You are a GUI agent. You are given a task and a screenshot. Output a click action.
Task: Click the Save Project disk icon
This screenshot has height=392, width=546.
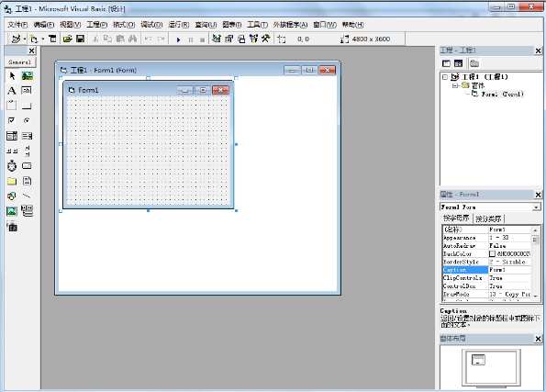(x=81, y=39)
